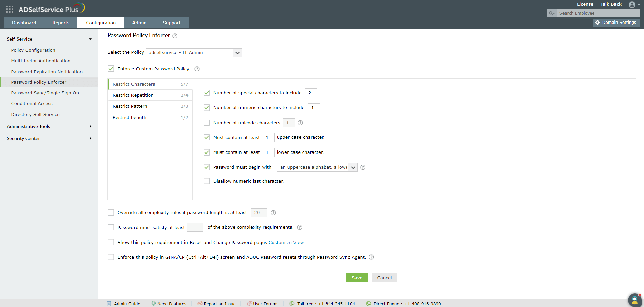Image resolution: width=644 pixels, height=307 pixels.
Task: Enable the Disallow numeric last character option
Action: (207, 181)
